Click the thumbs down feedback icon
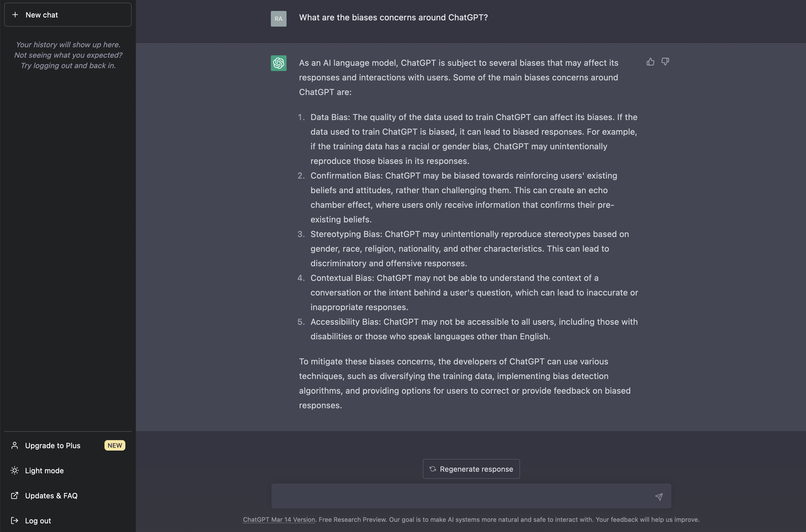The width and height of the screenshot is (806, 532). [x=665, y=62]
